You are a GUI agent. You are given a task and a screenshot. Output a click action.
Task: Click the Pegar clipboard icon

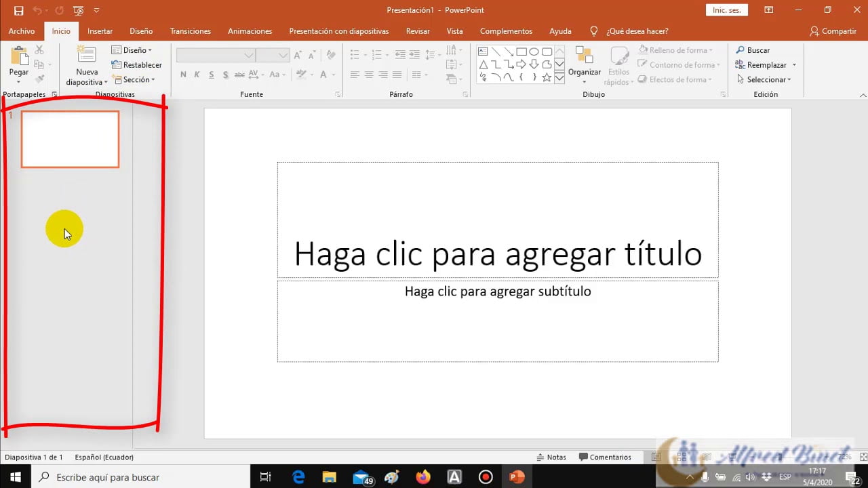pos(19,56)
